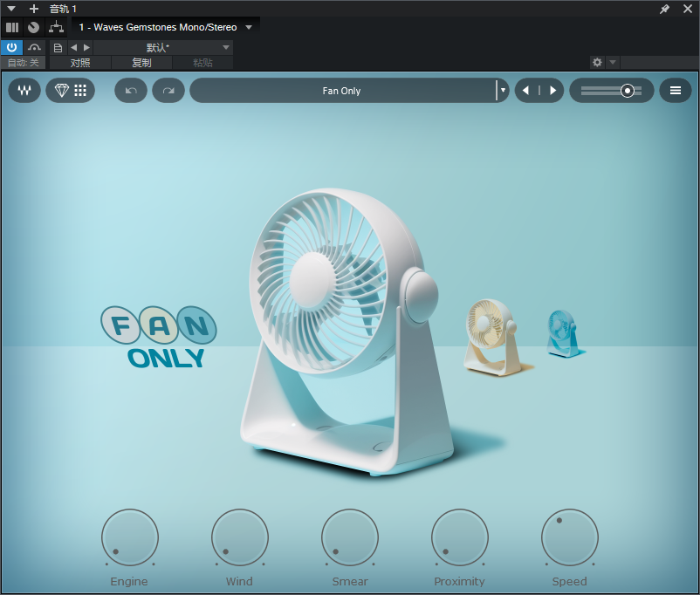Expand the arrow next to the gear
700x595 pixels.
(x=613, y=62)
